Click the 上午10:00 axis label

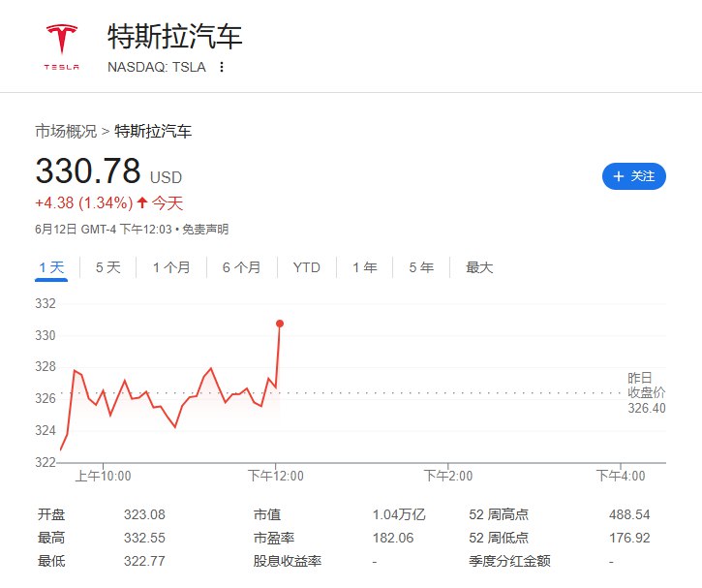point(103,476)
